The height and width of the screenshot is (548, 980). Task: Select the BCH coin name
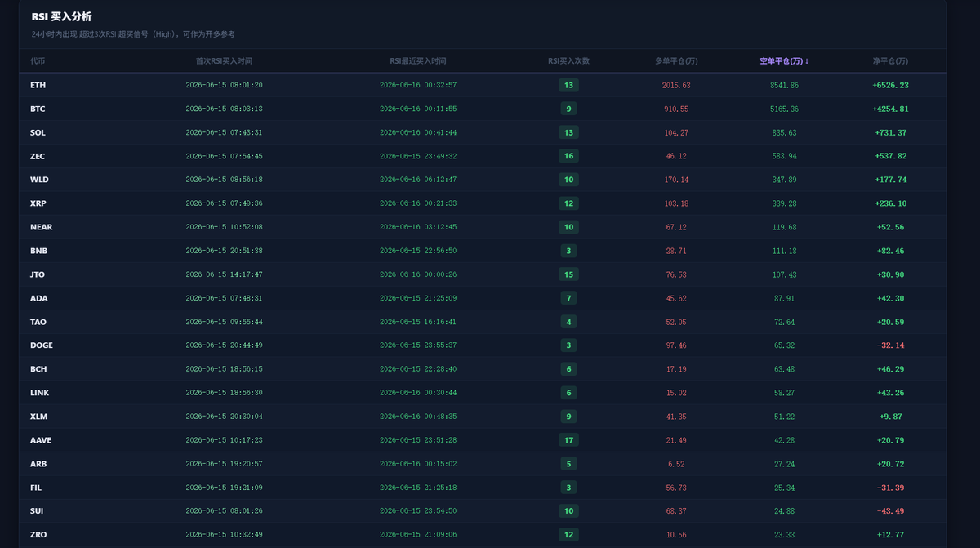point(38,369)
